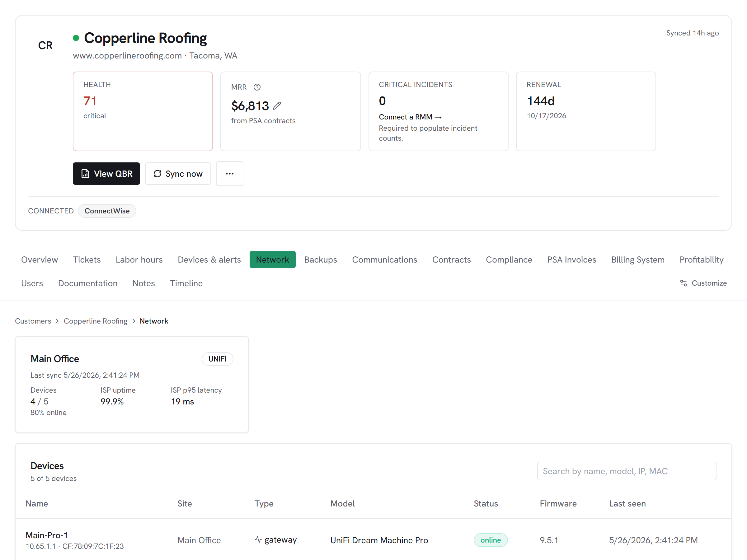Switch to the Notes tab
The image size is (747, 560).
coord(143,283)
